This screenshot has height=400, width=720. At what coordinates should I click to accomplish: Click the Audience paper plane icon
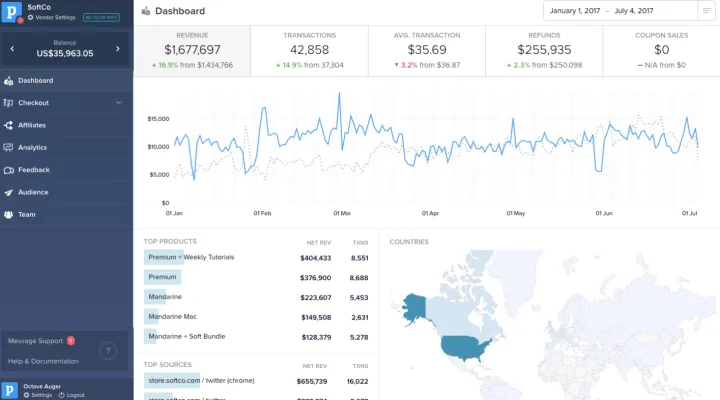[9, 192]
